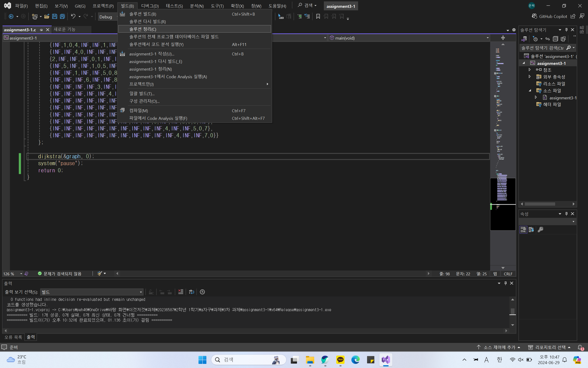Toggle word wrap in output panel

point(192,292)
